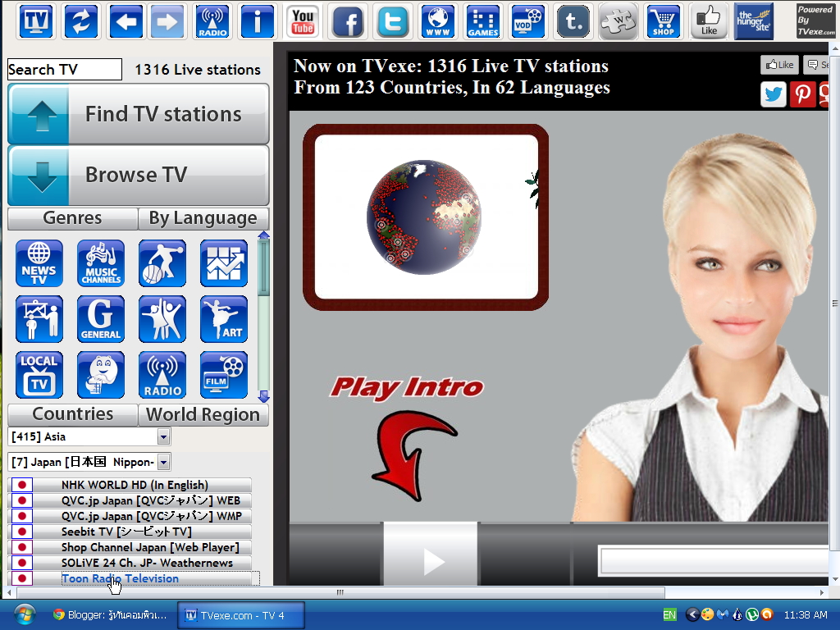840x630 pixels.
Task: Switch to the Genres tab
Action: click(x=73, y=218)
